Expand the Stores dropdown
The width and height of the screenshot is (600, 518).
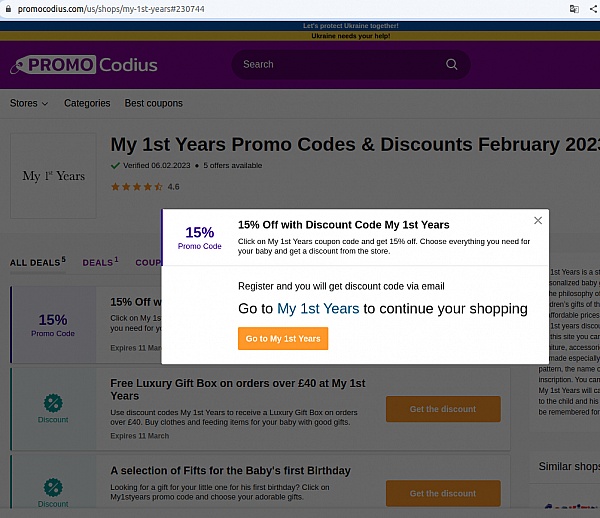click(x=29, y=103)
